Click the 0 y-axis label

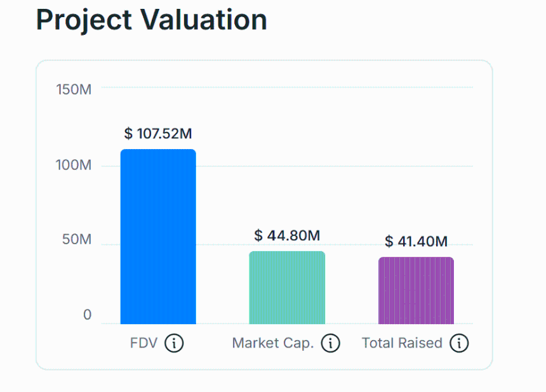coord(88,315)
